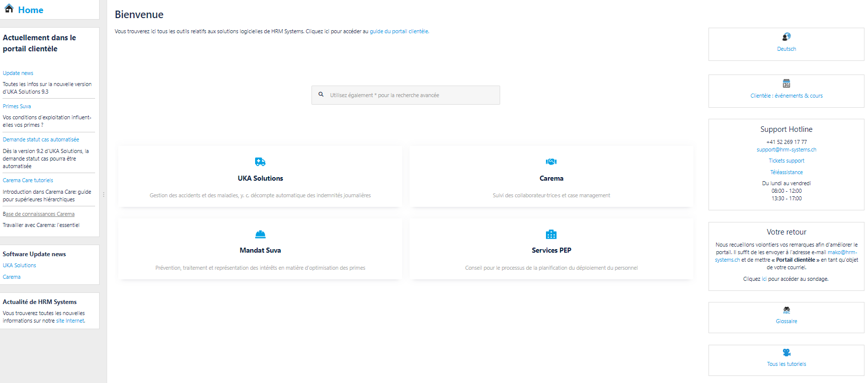The width and height of the screenshot is (868, 383).
Task: Click 'ici' link to access the sondage
Action: [764, 279]
